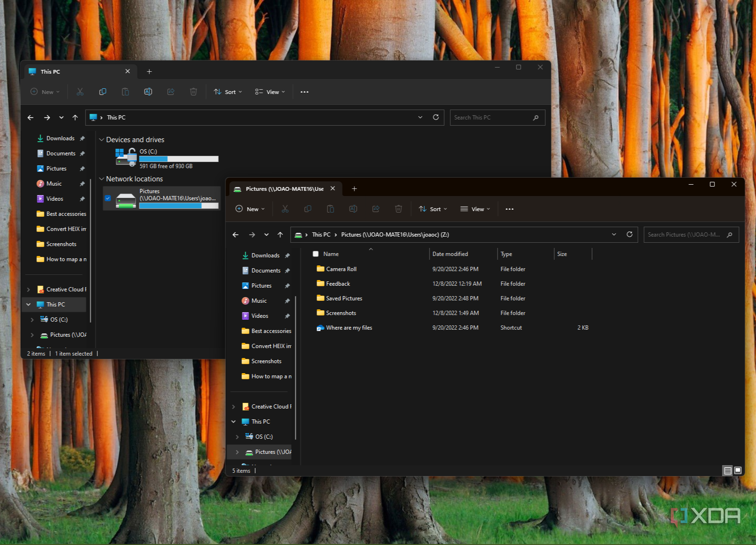Open the View dropdown in Pictures window

tap(475, 209)
